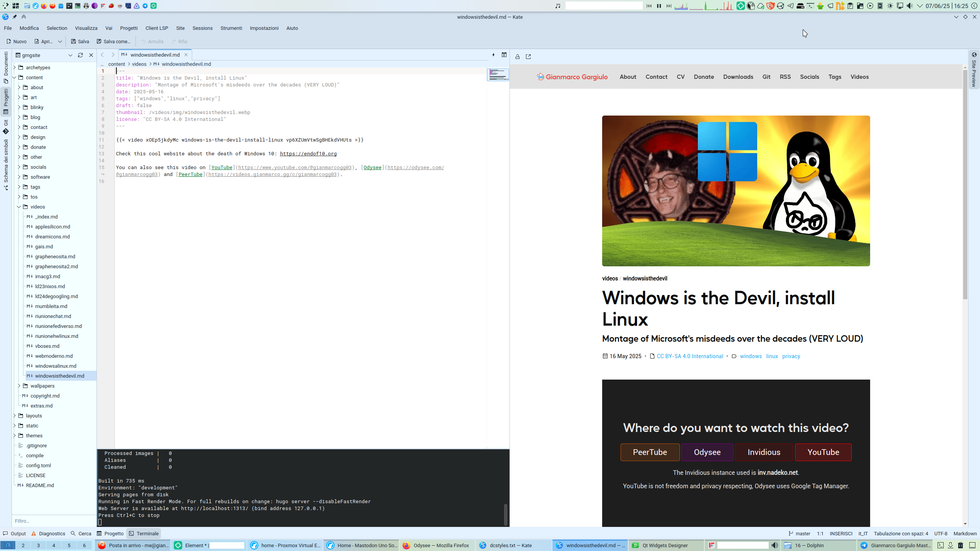Open the Strumenti menu
Image resolution: width=980 pixels, height=551 pixels.
click(231, 28)
